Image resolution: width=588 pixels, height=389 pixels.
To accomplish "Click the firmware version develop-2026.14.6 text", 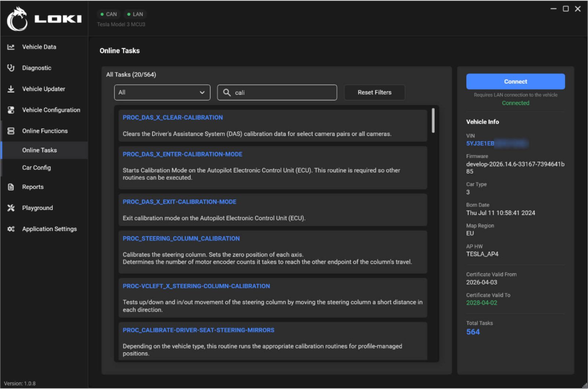I will [515, 168].
